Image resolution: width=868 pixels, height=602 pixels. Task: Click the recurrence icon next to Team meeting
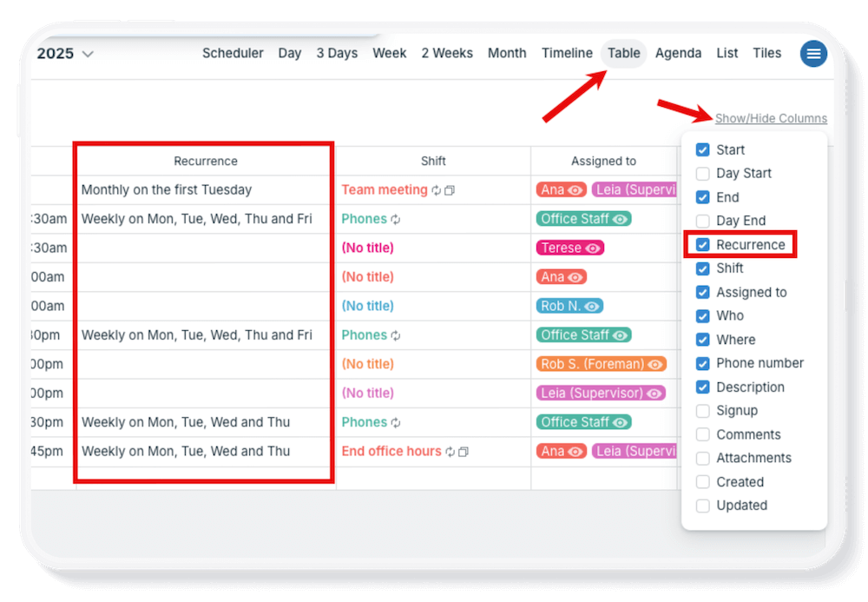click(x=437, y=190)
